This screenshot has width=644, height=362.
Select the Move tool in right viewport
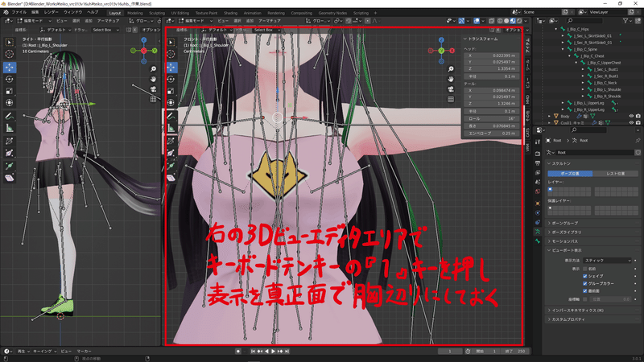171,67
